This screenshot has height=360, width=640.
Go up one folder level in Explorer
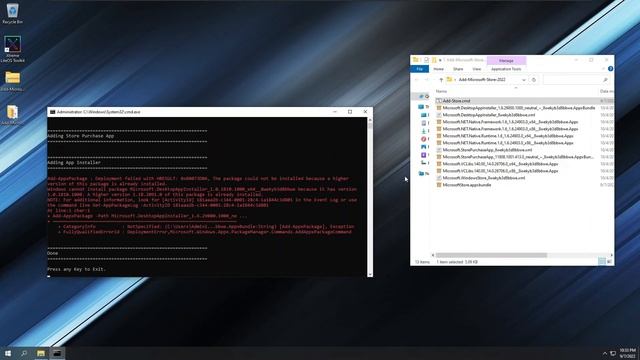coord(441,80)
